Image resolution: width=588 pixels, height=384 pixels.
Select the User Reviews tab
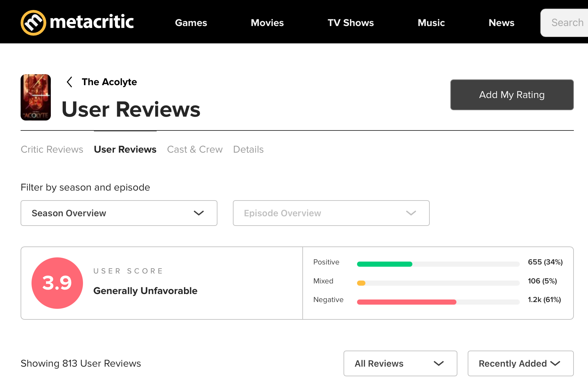[125, 149]
